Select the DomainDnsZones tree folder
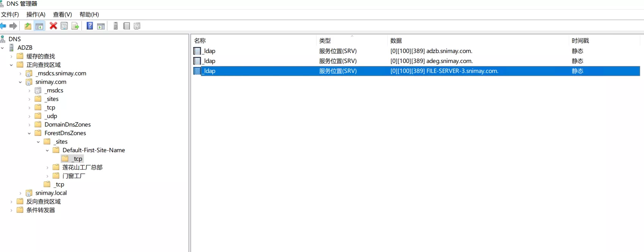 [67, 124]
